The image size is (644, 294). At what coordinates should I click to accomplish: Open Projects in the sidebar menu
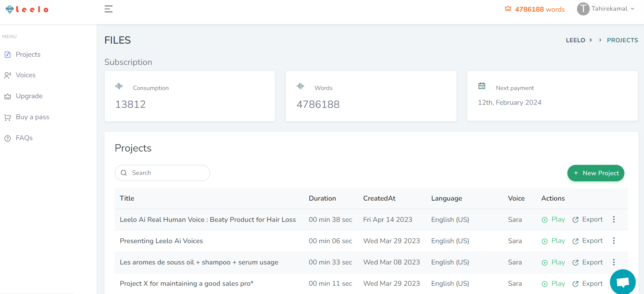click(28, 54)
